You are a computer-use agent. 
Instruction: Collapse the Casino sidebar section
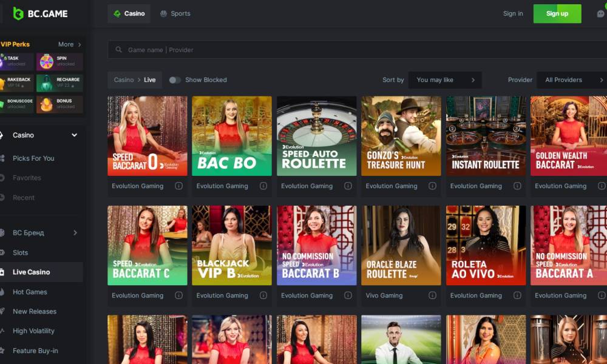click(x=74, y=135)
